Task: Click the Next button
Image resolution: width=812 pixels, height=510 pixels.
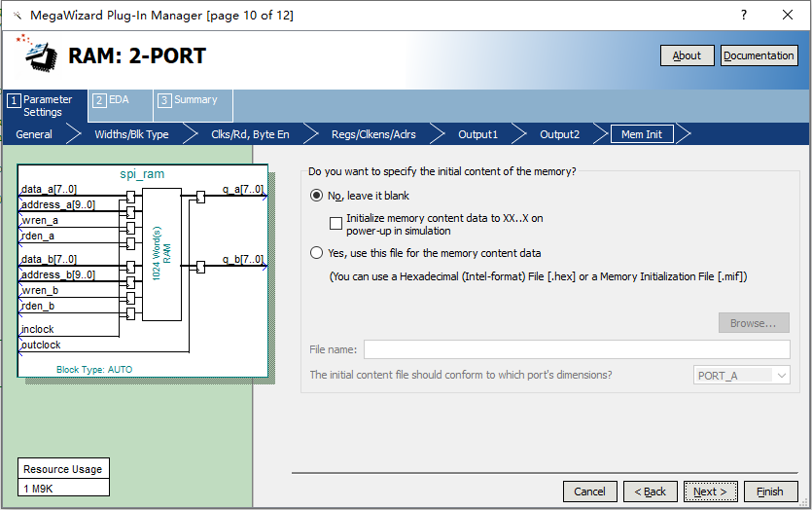Action: tap(710, 492)
